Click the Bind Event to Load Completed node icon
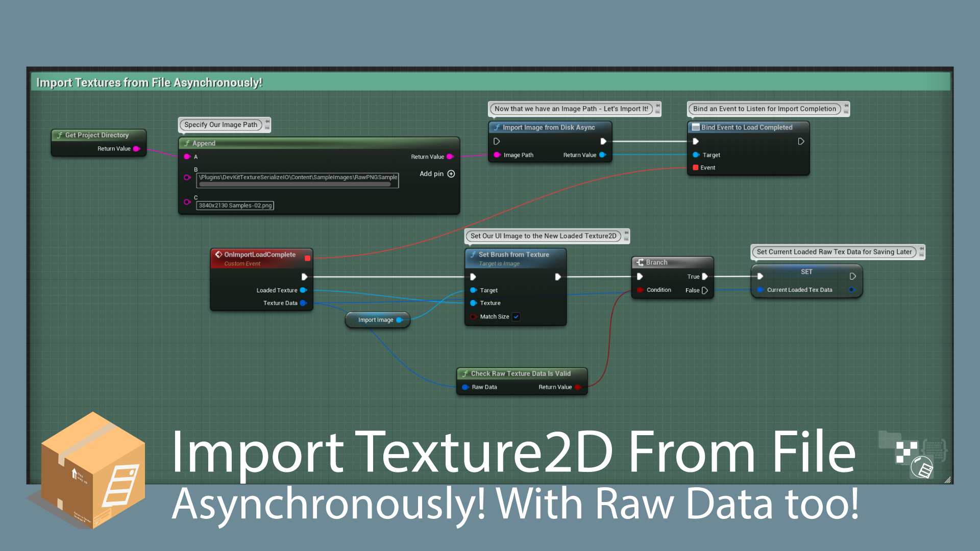 (695, 127)
